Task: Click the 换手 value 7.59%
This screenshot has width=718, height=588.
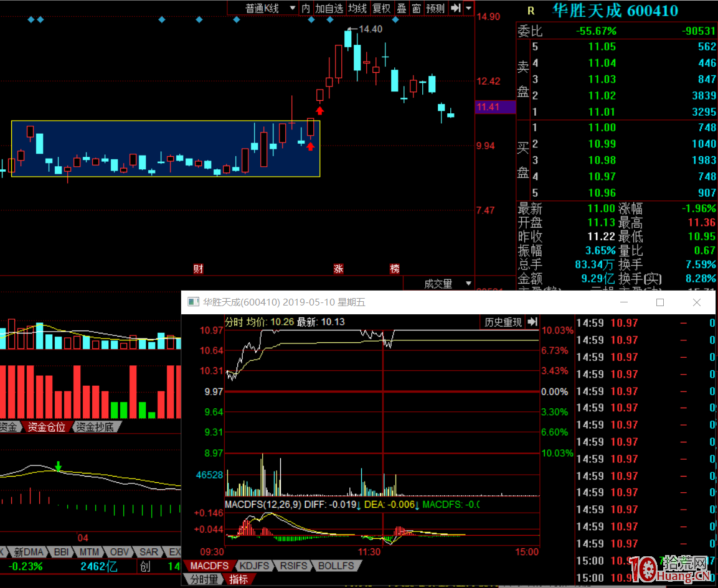Action: pyautogui.click(x=701, y=264)
